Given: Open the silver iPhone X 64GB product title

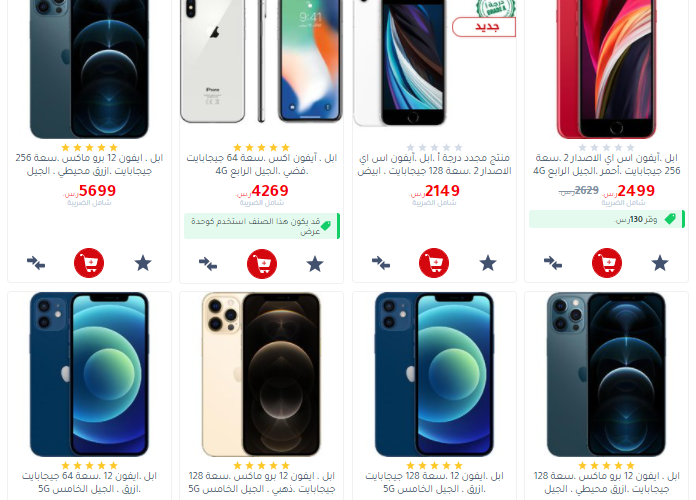Looking at the screenshot, I should click(262, 164).
